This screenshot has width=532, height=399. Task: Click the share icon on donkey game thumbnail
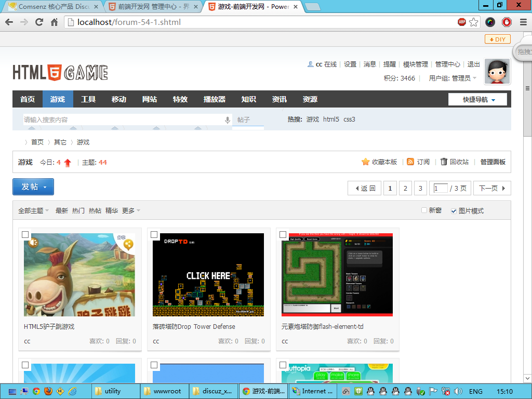128,244
